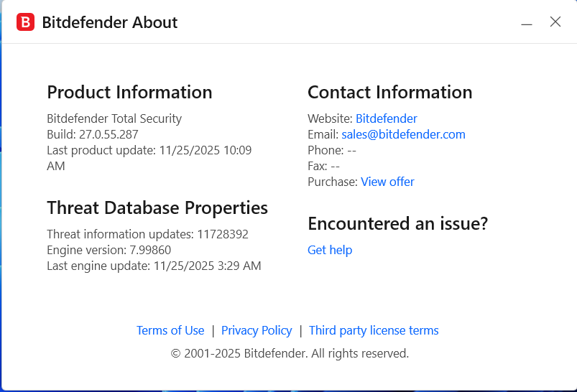Click the sales@bitdefender.com email link
This screenshot has width=577, height=392.
click(403, 134)
